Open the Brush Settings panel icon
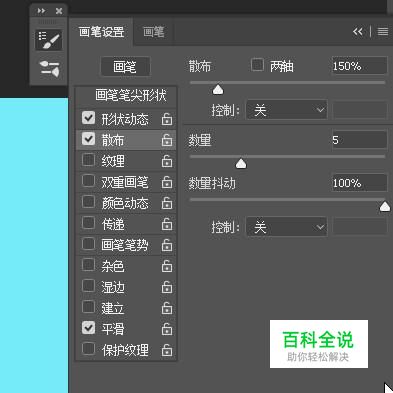The height and width of the screenshot is (393, 393). [49, 40]
